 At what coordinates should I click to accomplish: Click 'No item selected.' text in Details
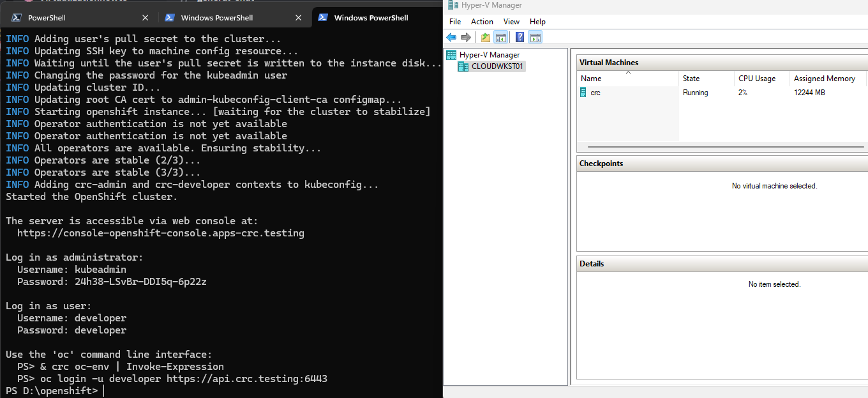point(774,284)
